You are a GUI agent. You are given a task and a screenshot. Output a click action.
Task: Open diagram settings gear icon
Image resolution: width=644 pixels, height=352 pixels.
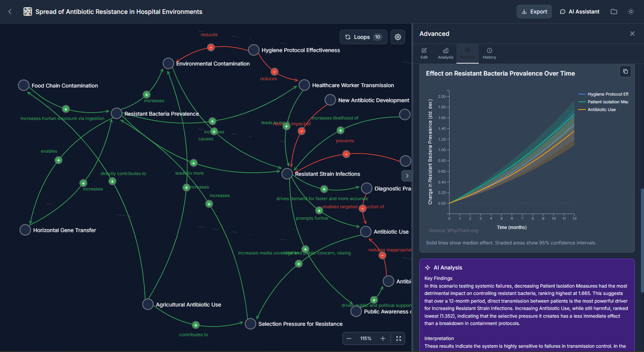398,37
